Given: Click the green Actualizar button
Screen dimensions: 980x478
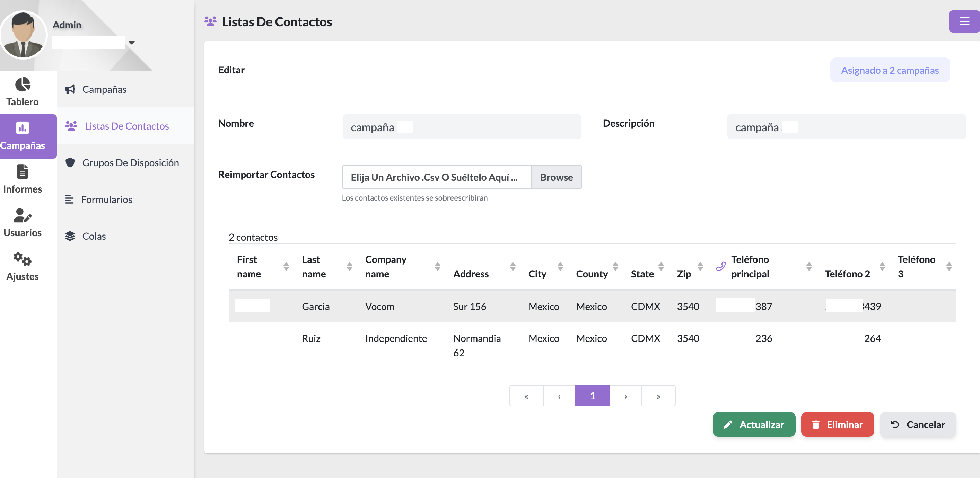Looking at the screenshot, I should [754, 424].
